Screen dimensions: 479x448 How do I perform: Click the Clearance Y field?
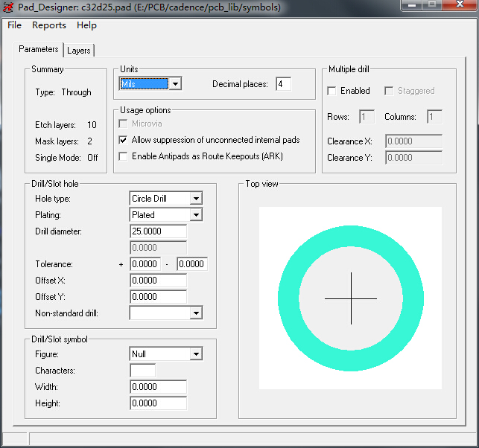[x=413, y=158]
